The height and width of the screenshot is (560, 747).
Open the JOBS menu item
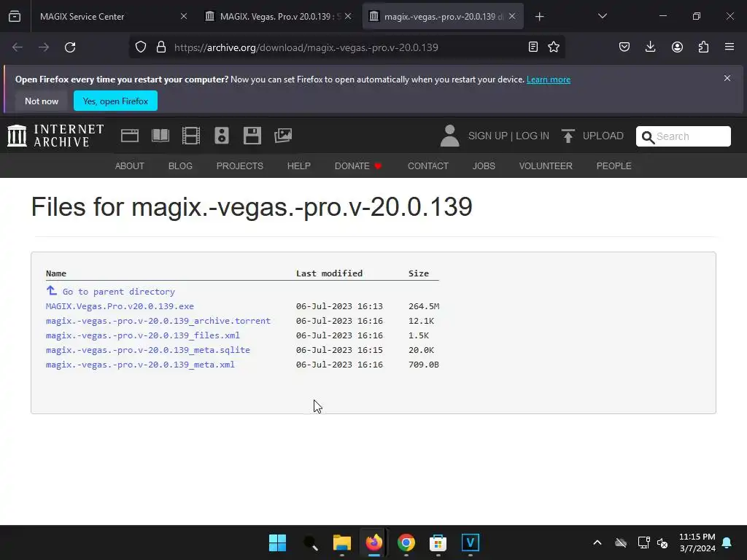tap(484, 166)
